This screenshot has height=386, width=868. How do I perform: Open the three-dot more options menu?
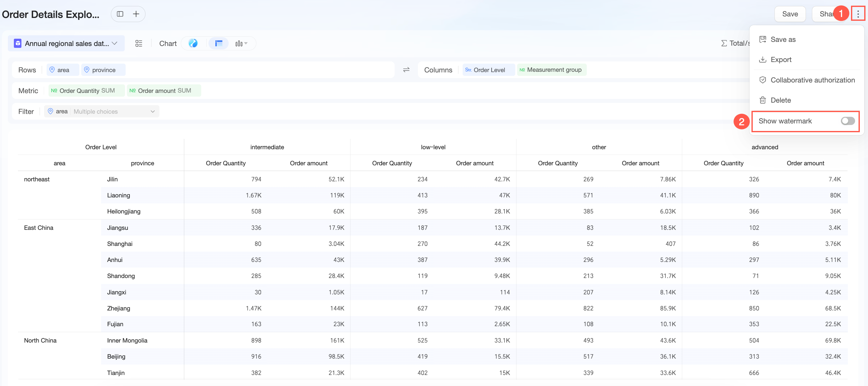click(x=858, y=14)
